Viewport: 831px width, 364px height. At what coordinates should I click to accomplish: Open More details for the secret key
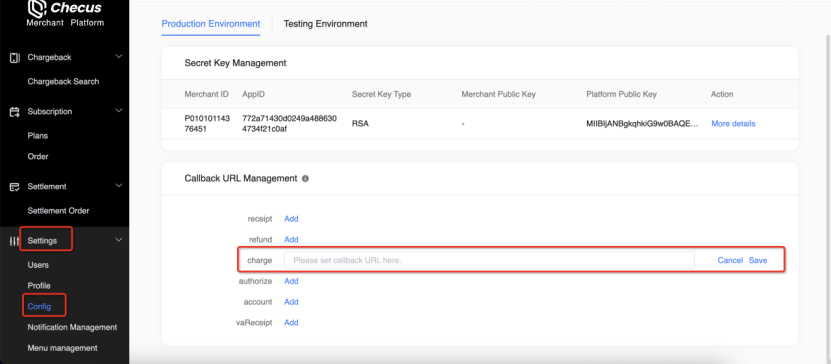pos(733,123)
